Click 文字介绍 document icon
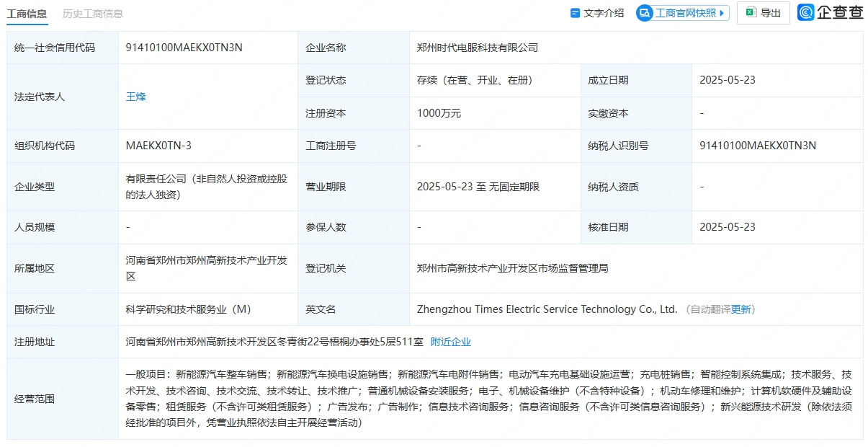 click(575, 13)
